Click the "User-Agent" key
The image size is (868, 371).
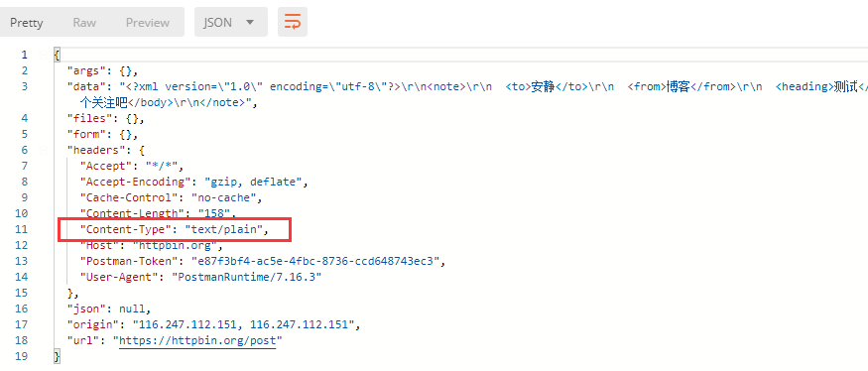pyautogui.click(x=120, y=277)
